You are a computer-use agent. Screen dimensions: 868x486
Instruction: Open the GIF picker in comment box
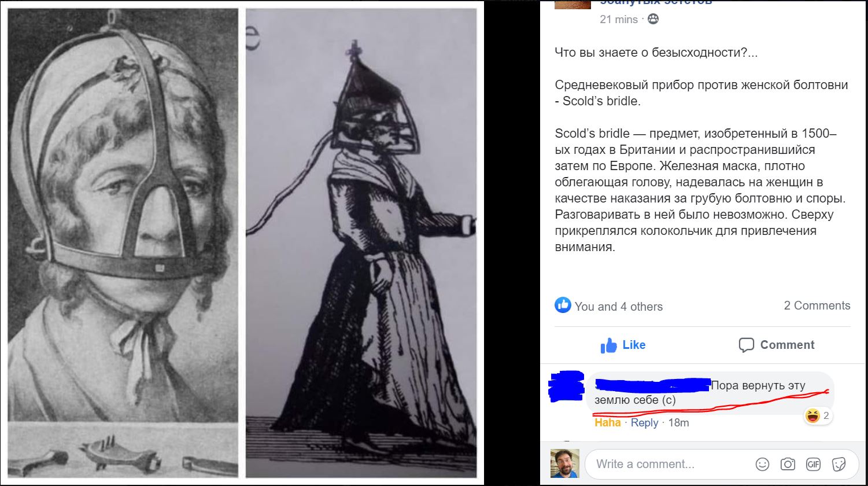[x=813, y=464]
